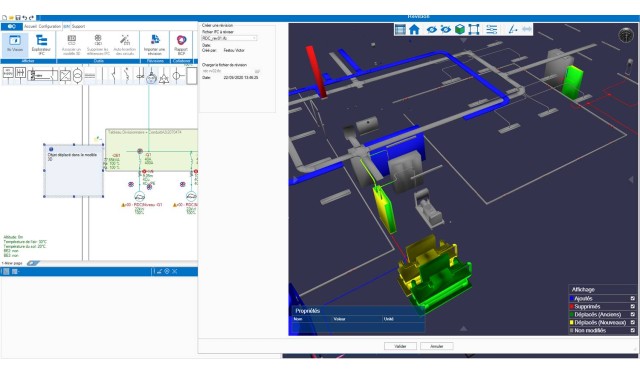
Task: Toggle the Ifc Viewer ribbon button
Action: point(15,44)
